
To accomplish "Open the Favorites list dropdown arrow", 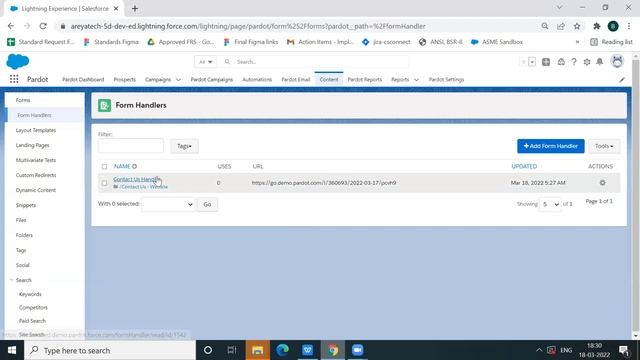I will tap(532, 62).
